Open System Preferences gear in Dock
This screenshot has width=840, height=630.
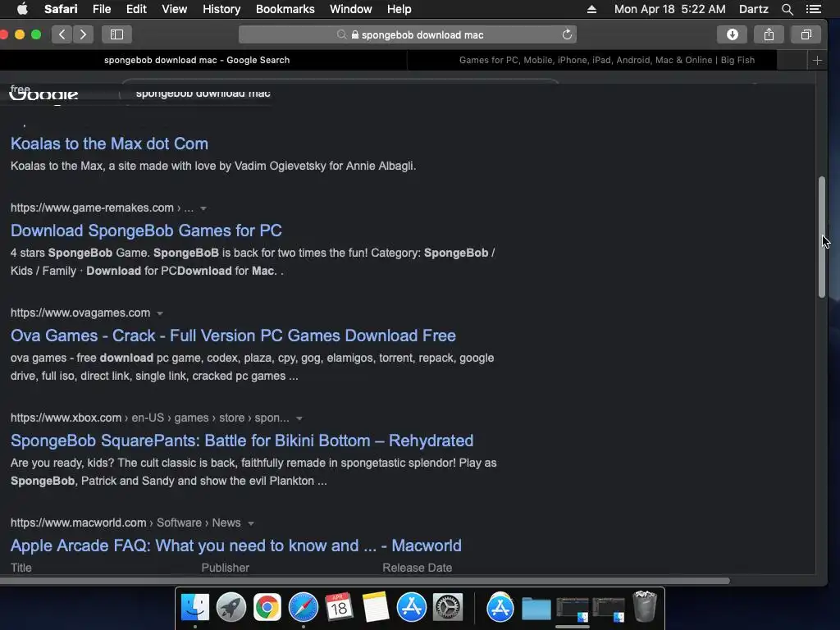point(448,607)
